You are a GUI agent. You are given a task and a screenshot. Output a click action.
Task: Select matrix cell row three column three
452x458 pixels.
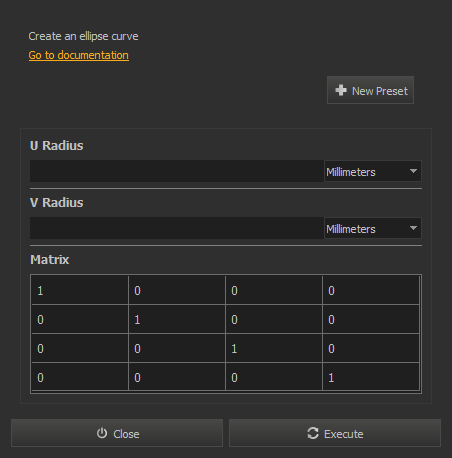coord(274,348)
